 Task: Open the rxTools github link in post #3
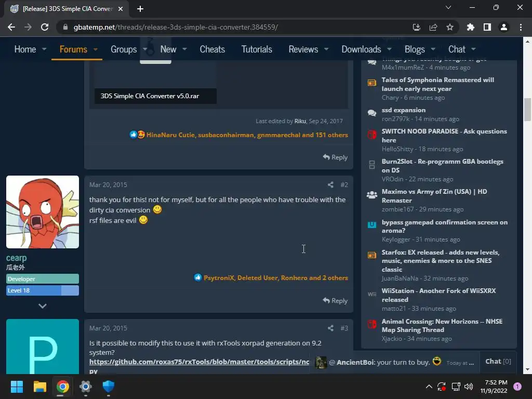pyautogui.click(x=199, y=362)
